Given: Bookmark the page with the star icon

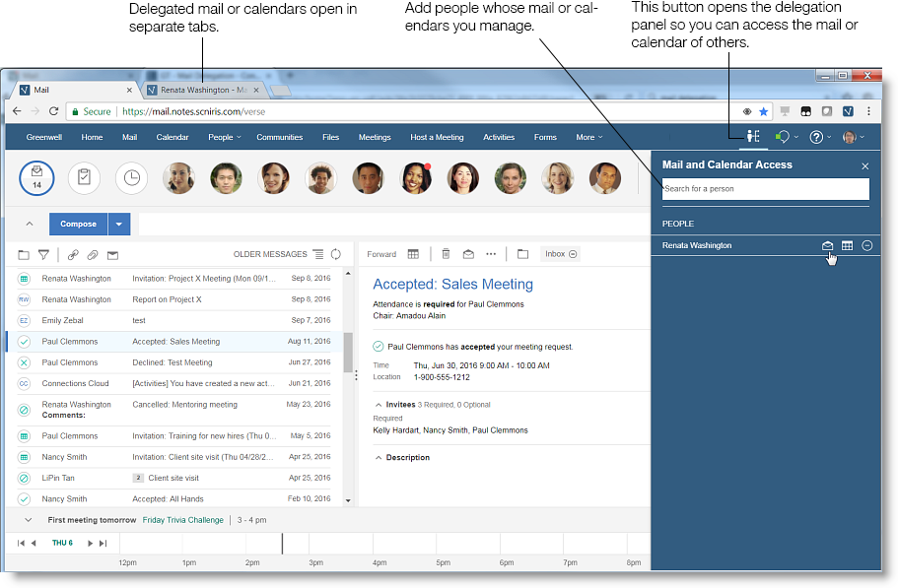Looking at the screenshot, I should point(762,111).
